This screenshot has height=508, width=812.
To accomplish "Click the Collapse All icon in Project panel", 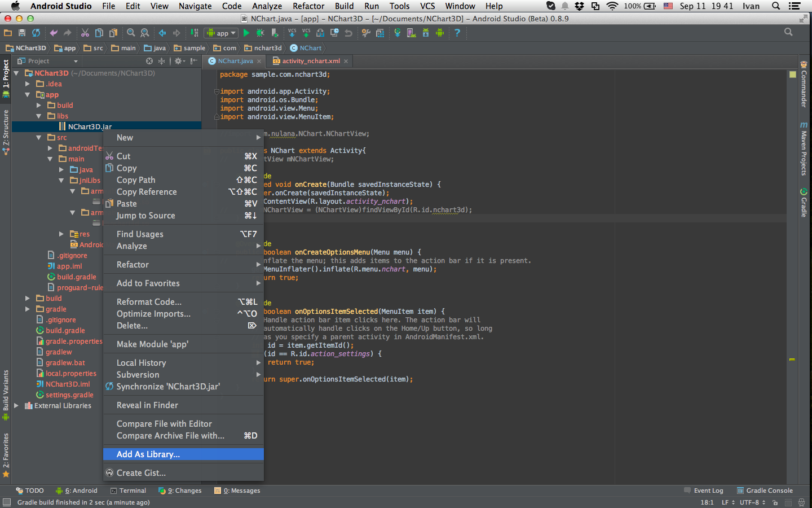I will click(162, 61).
